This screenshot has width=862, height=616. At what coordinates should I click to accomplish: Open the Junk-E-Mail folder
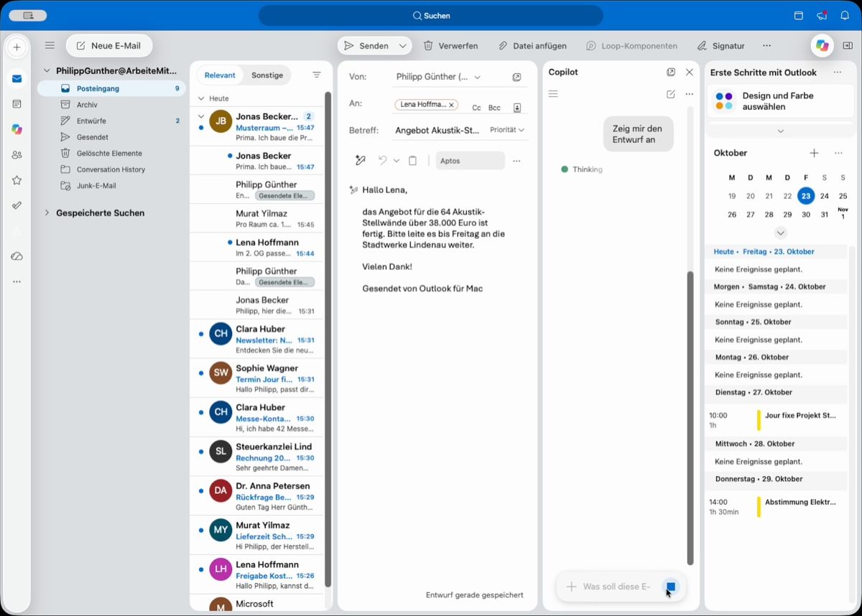tap(111, 185)
